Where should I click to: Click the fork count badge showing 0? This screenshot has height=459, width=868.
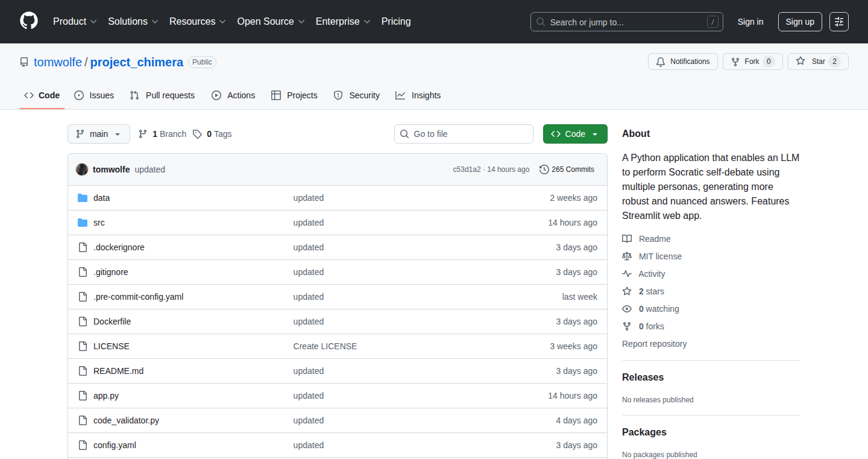769,62
